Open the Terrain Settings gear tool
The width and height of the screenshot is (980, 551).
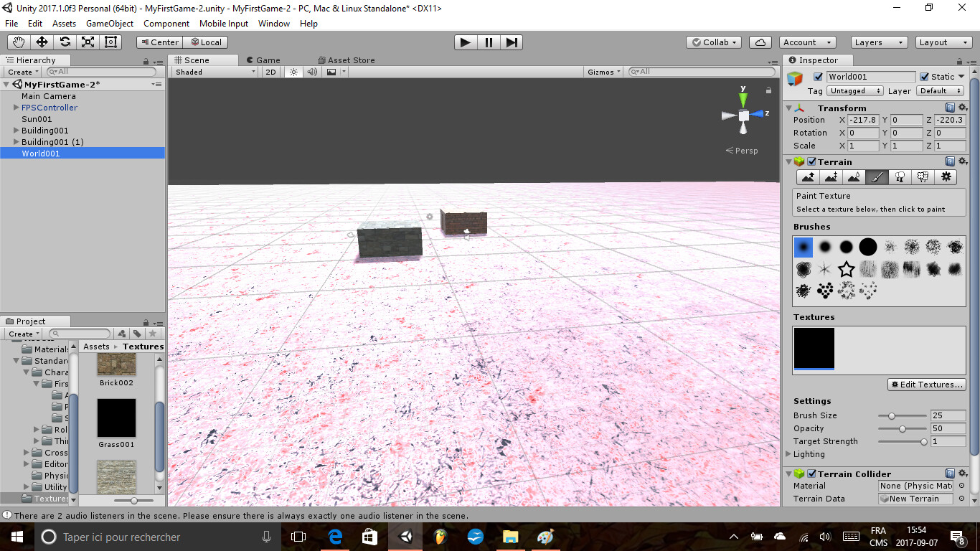click(946, 177)
